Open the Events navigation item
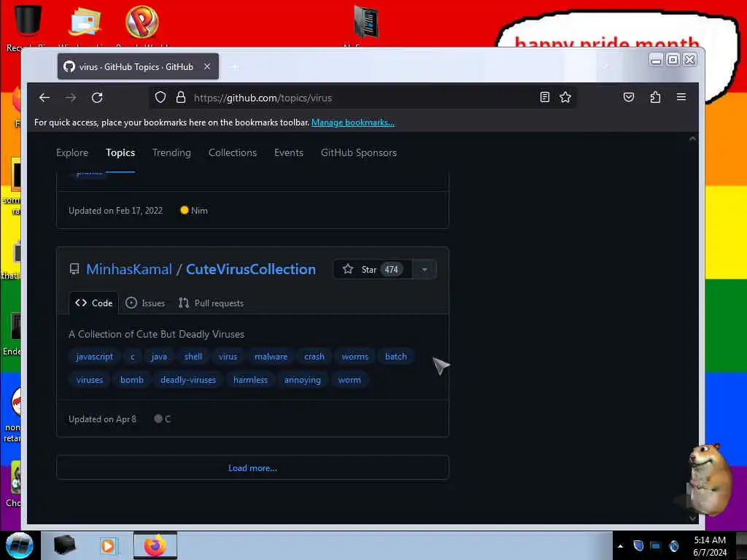747x560 pixels. [x=289, y=152]
